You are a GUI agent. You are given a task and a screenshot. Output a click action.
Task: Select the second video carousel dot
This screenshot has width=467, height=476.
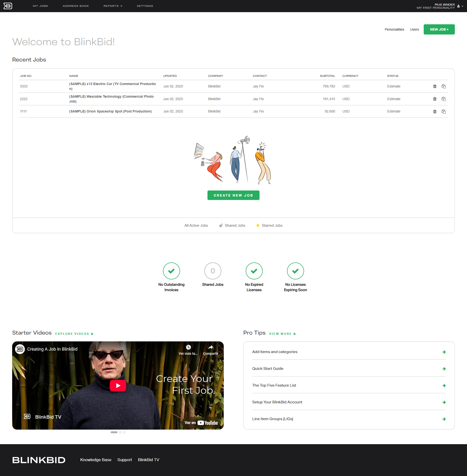(120, 432)
